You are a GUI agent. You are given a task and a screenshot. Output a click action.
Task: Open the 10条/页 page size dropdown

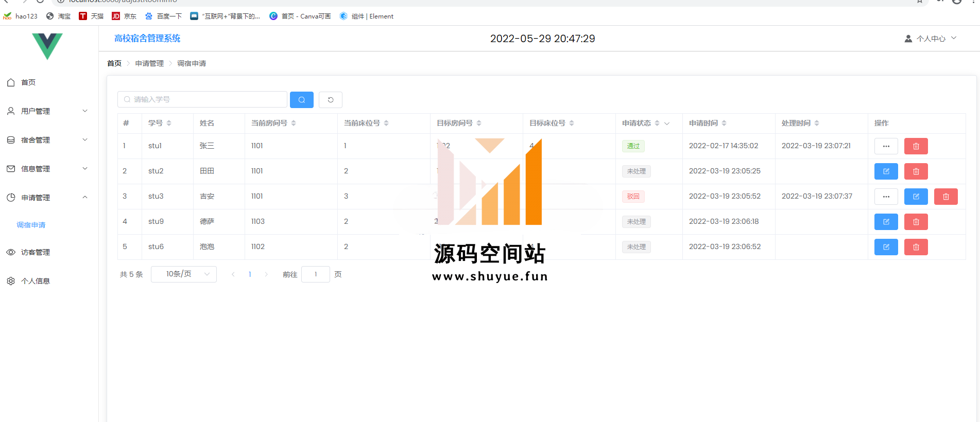coord(184,274)
